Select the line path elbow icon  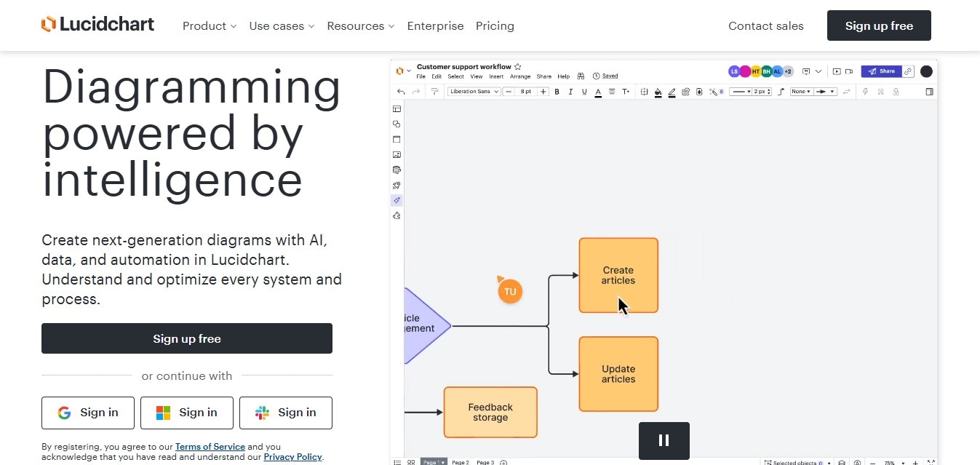click(781, 92)
